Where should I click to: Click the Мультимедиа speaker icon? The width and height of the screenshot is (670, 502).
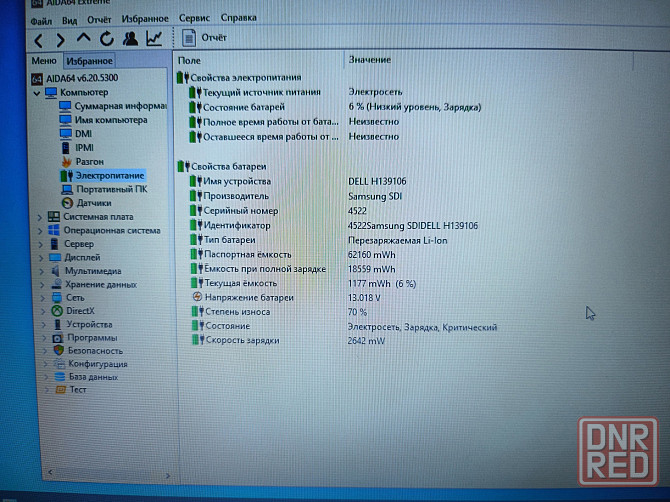[56, 271]
